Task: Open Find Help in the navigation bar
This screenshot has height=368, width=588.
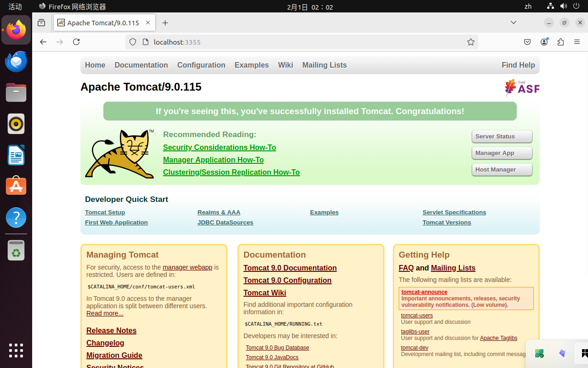Action: point(518,65)
